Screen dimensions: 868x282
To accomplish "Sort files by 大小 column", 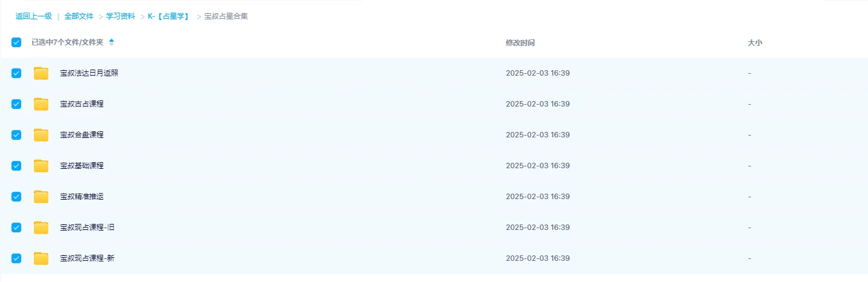I will tap(755, 43).
